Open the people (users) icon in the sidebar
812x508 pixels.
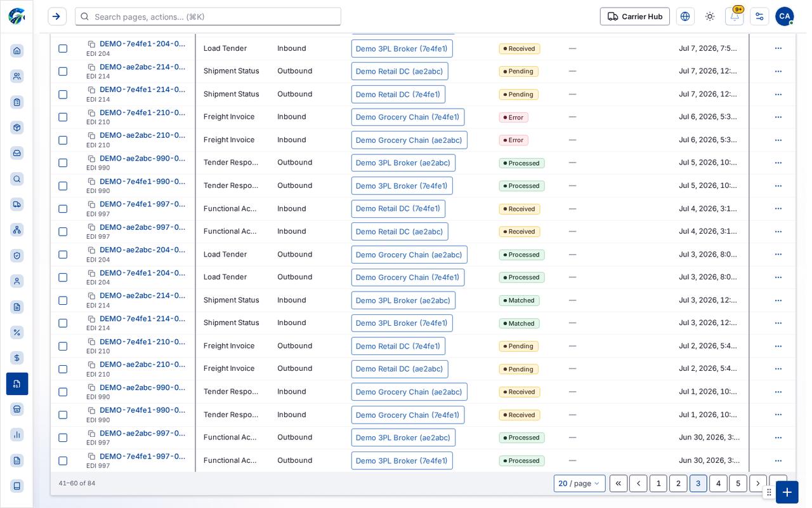pyautogui.click(x=17, y=76)
